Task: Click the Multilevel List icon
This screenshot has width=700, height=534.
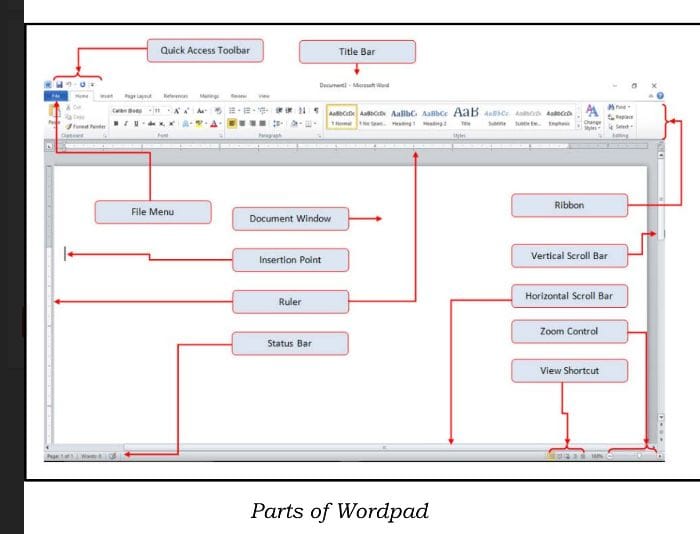Action: click(x=262, y=111)
